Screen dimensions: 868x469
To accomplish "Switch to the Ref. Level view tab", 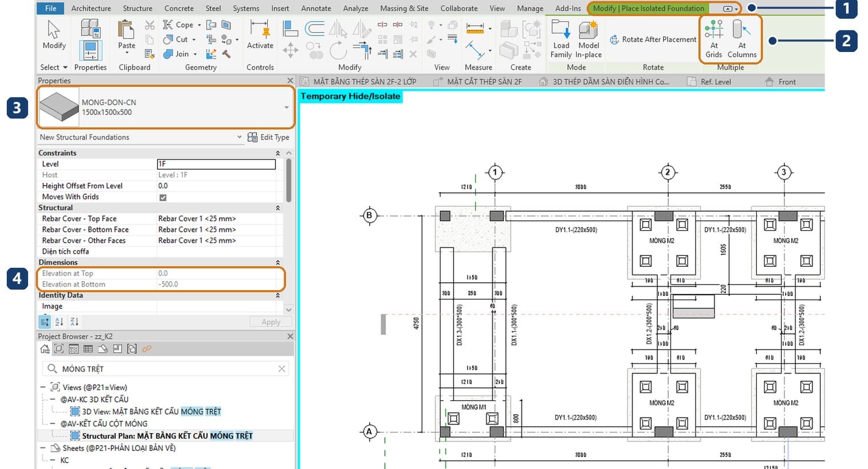I will [709, 82].
